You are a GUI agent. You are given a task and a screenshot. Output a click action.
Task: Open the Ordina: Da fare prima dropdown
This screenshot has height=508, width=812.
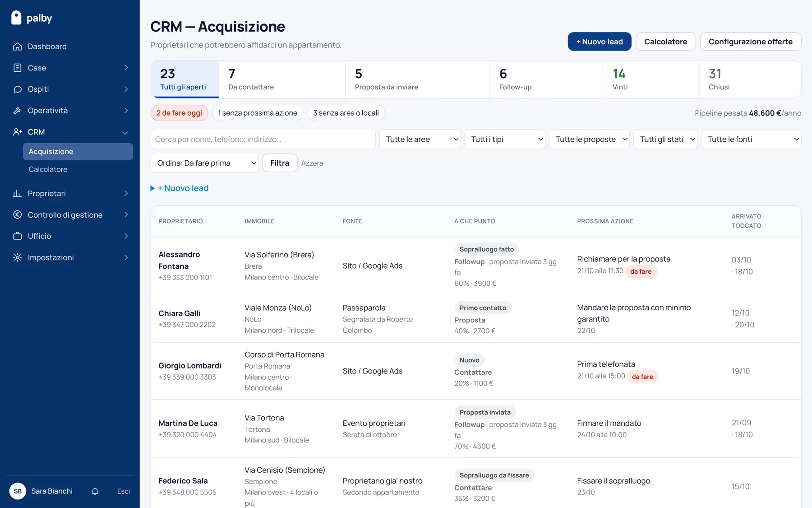tap(204, 163)
